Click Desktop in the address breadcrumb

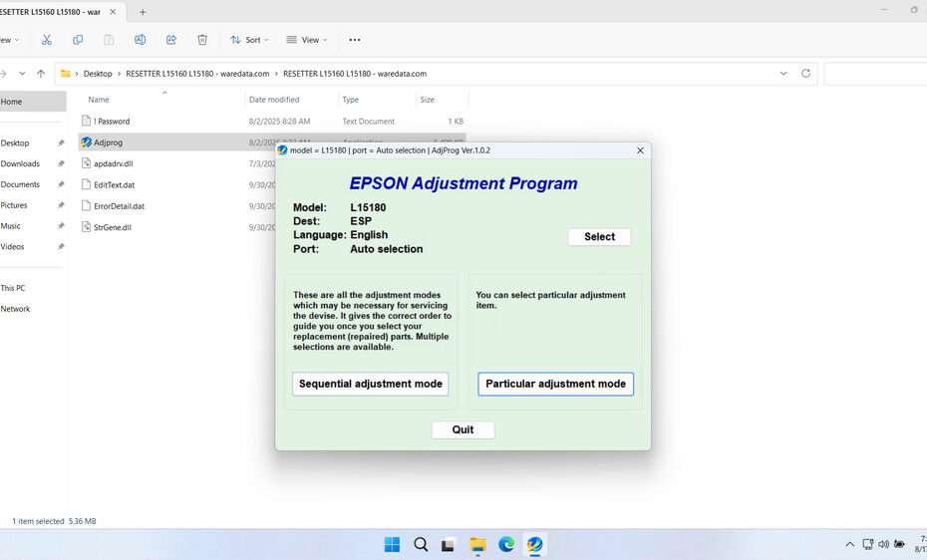coord(98,74)
